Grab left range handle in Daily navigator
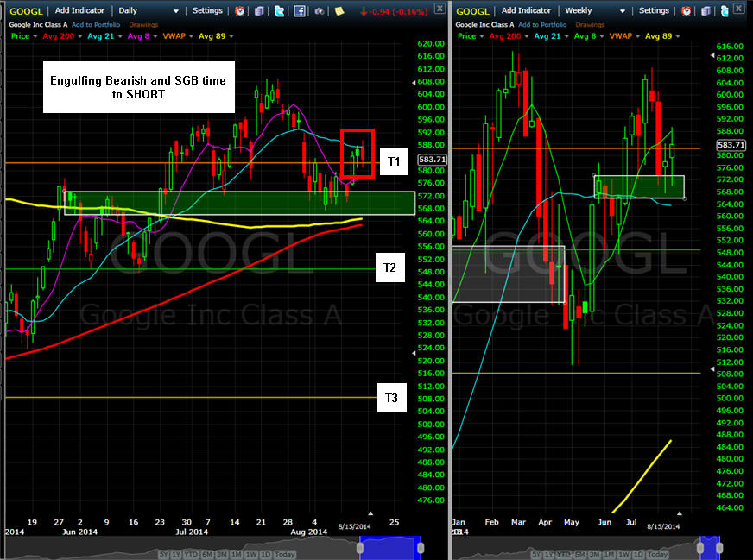Viewport: 753px width, 560px height. pyautogui.click(x=360, y=548)
